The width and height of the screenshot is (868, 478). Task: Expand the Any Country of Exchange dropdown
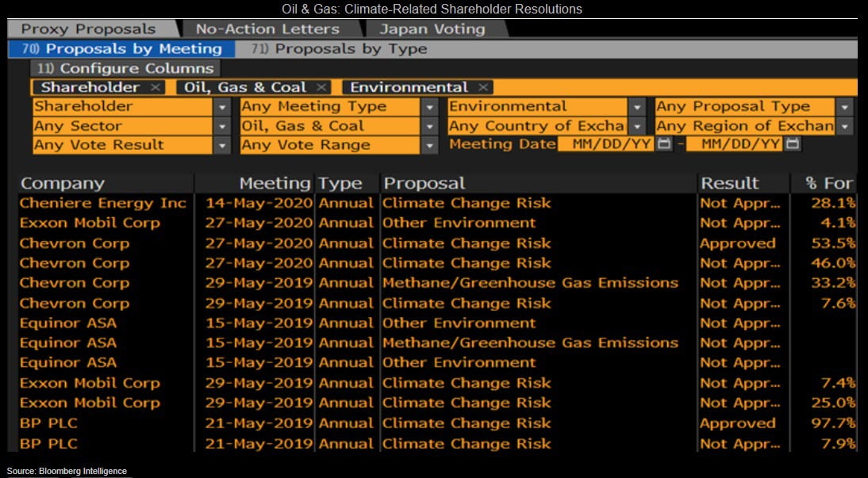[x=637, y=126]
